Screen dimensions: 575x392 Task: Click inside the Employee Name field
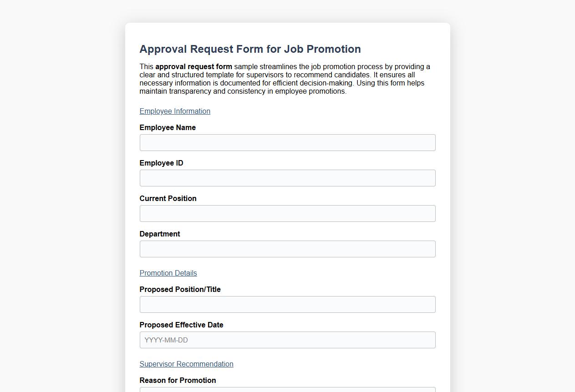tap(287, 142)
